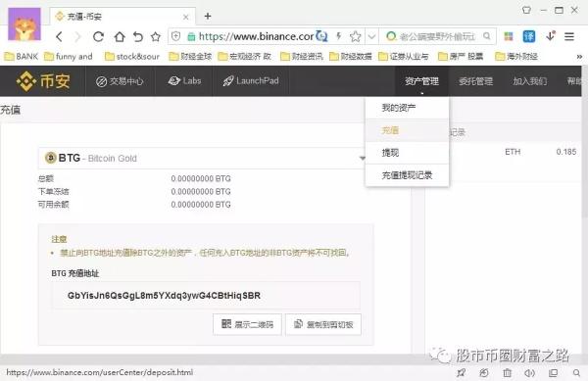Open the 海外财经 bookmark folder
Screen dimensions: 588x381
point(516,57)
